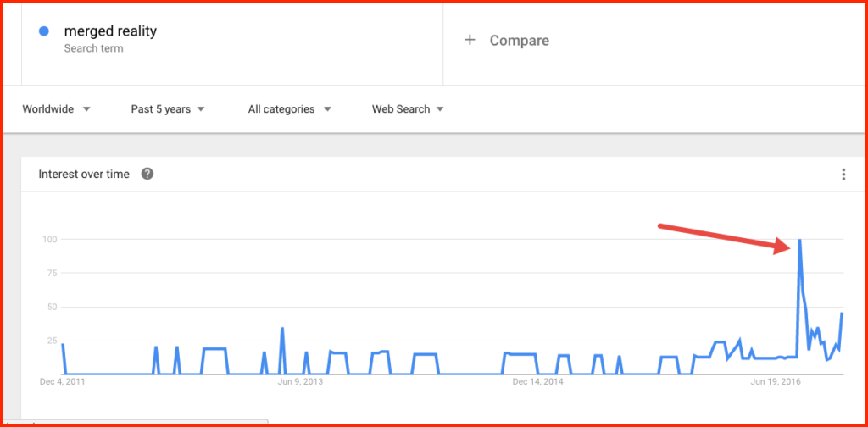Click the peak at value 100

pos(799,240)
